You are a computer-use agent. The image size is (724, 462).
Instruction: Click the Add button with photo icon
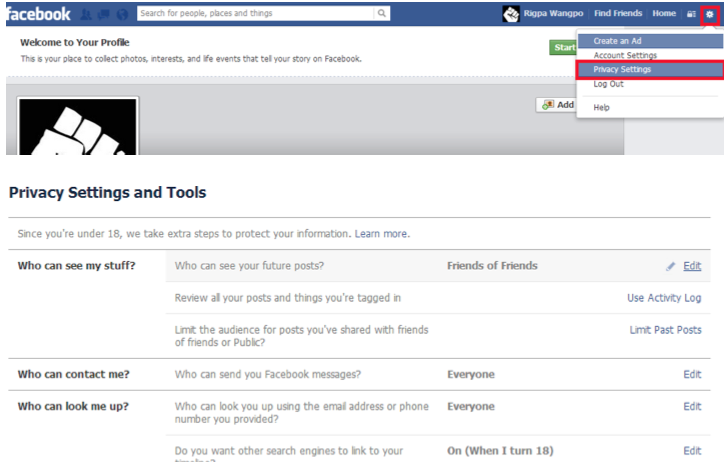(556, 105)
